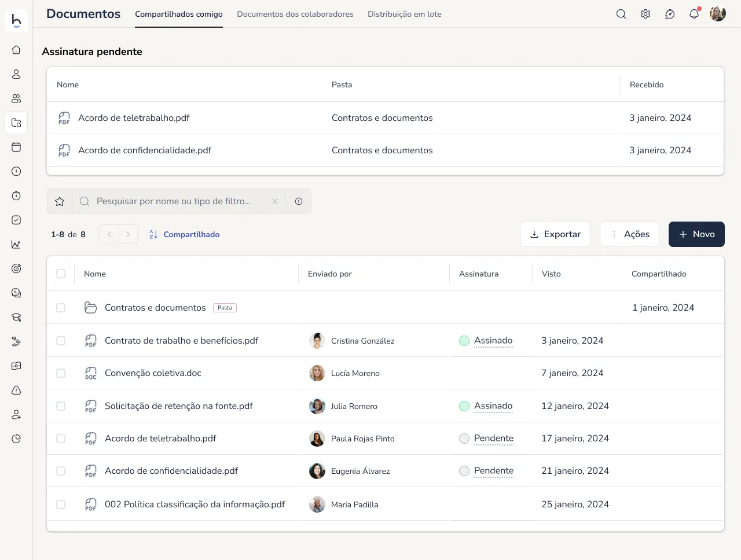Open the add-person recruiting sidebar icon

pos(16,414)
